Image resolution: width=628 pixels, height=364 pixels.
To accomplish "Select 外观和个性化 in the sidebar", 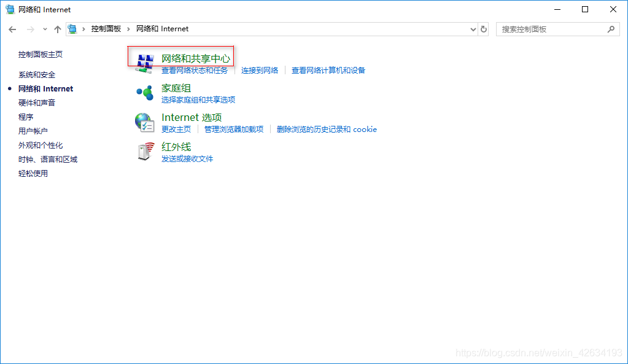I will click(41, 145).
